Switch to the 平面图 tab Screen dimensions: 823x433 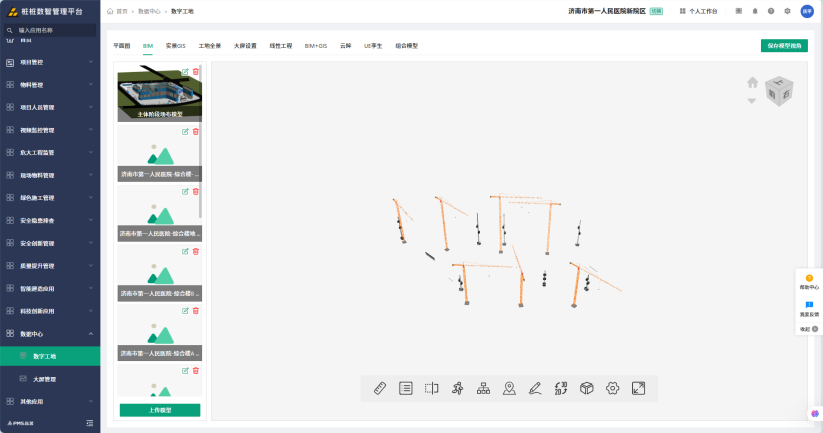click(x=122, y=46)
